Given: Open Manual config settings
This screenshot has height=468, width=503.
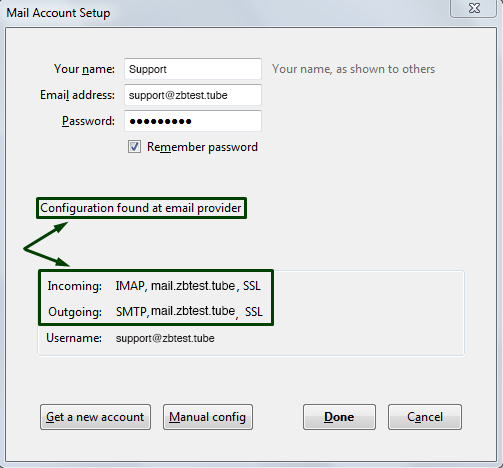Looking at the screenshot, I should (208, 417).
